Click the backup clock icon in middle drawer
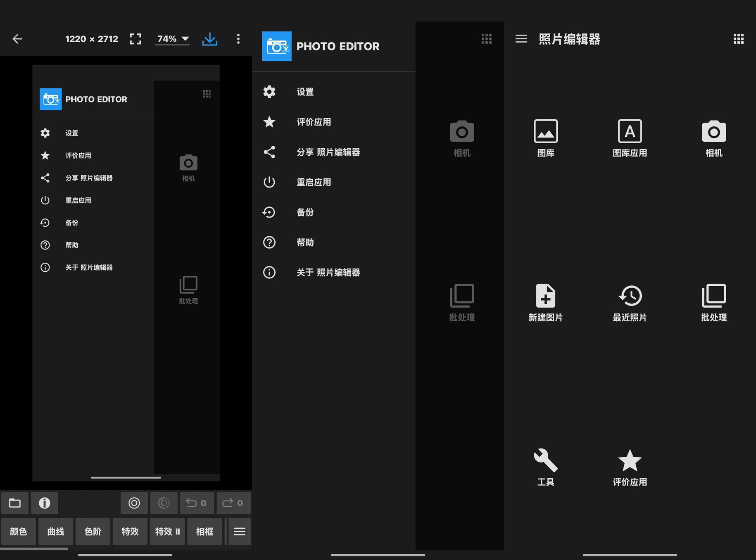 coord(269,212)
